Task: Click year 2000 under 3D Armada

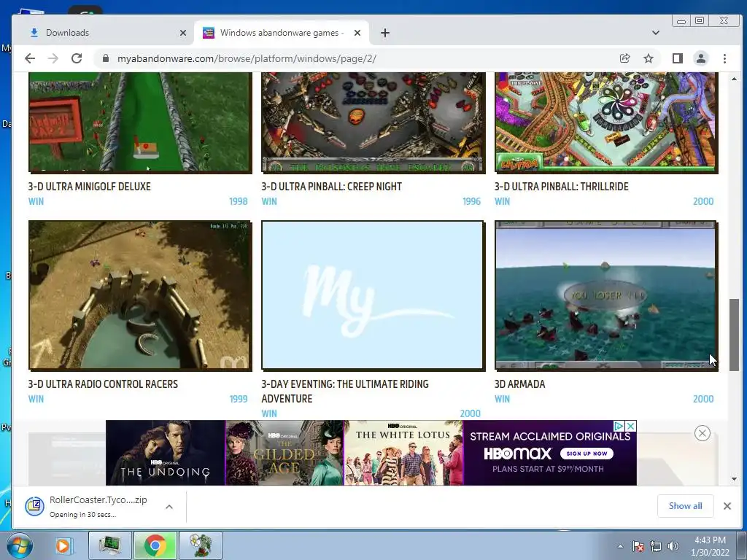Action: 703,399
